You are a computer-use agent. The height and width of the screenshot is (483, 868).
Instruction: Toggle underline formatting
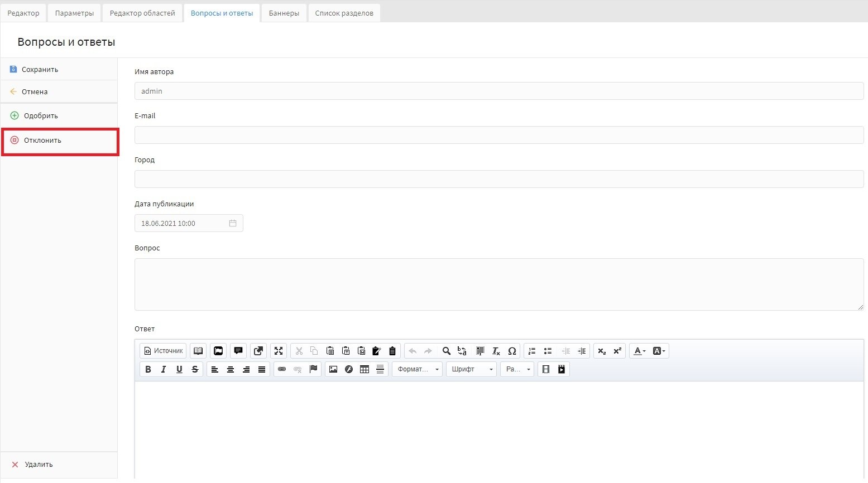[179, 369]
